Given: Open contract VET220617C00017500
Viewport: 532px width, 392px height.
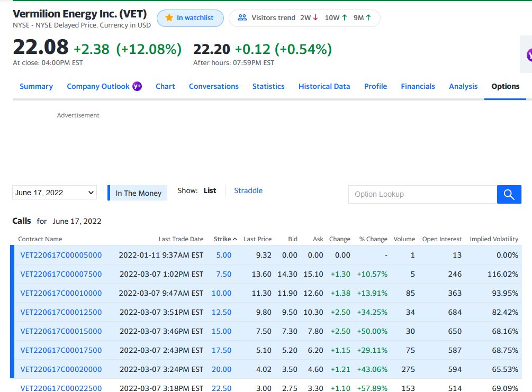Looking at the screenshot, I should 61,350.
